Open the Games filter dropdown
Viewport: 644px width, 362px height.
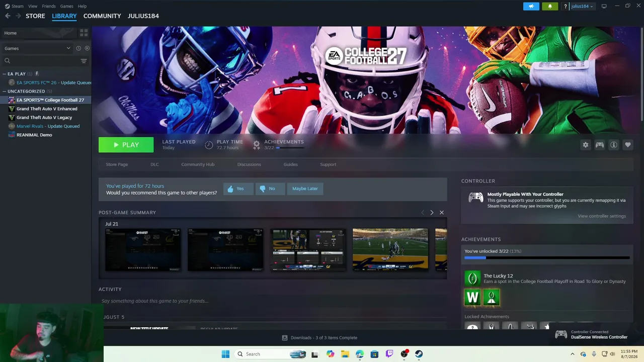[37, 48]
